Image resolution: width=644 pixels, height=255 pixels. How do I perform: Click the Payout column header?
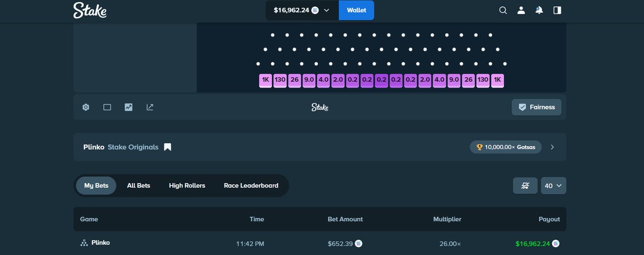549,219
